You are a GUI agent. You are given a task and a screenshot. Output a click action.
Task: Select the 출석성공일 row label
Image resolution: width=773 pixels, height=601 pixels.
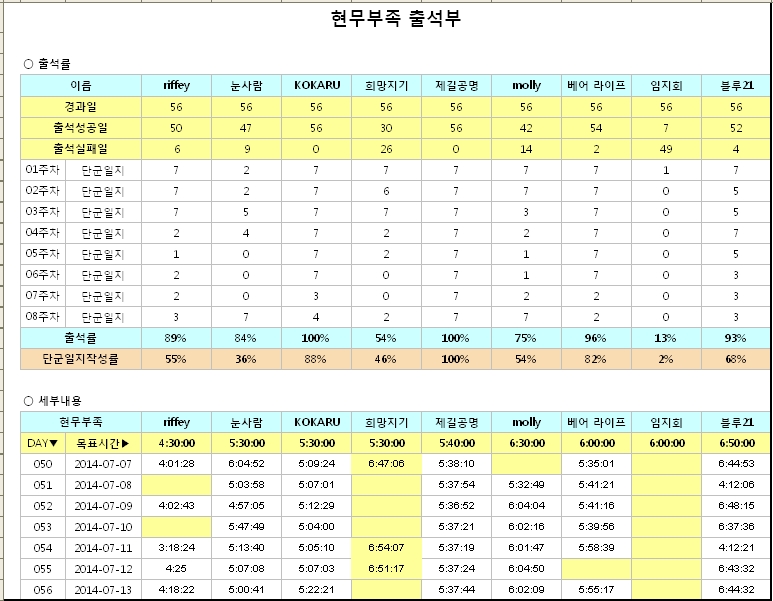pos(80,127)
